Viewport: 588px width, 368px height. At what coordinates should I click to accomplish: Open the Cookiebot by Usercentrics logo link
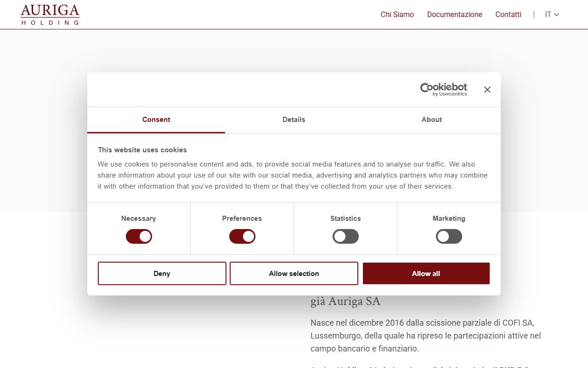pos(444,89)
